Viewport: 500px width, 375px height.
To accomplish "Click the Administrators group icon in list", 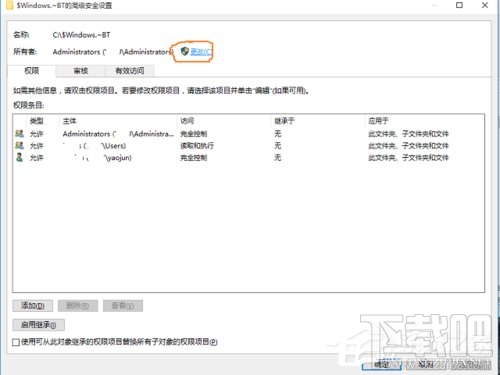I will pos(20,134).
